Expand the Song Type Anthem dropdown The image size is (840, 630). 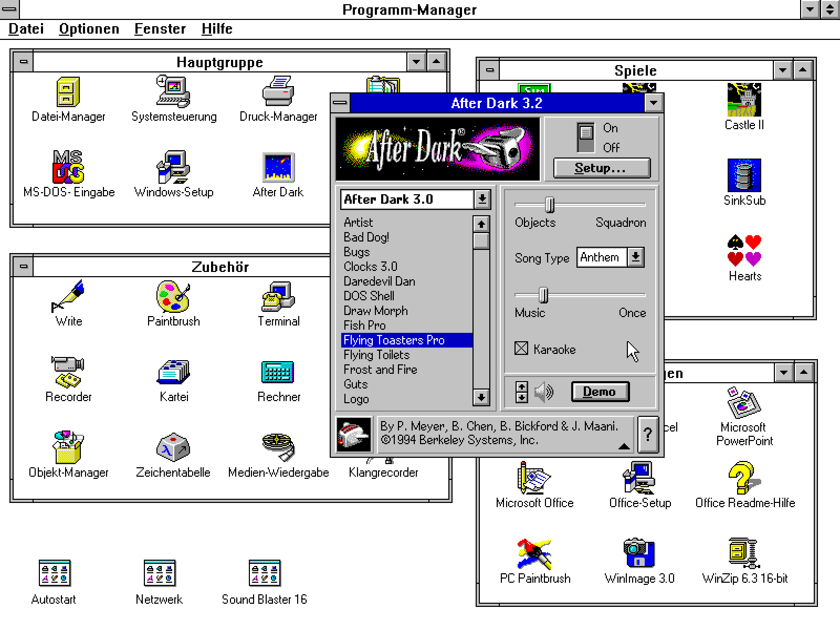click(636, 257)
